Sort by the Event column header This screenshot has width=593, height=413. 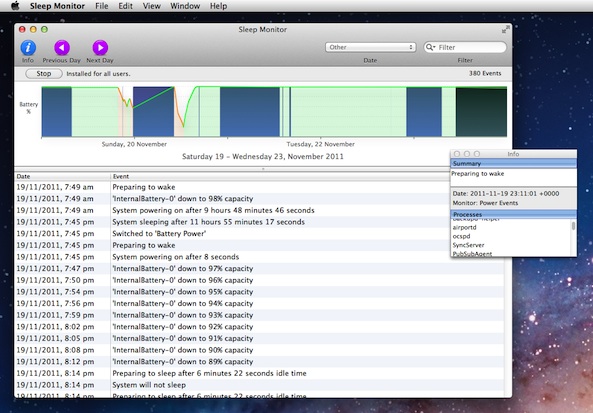tap(280, 176)
